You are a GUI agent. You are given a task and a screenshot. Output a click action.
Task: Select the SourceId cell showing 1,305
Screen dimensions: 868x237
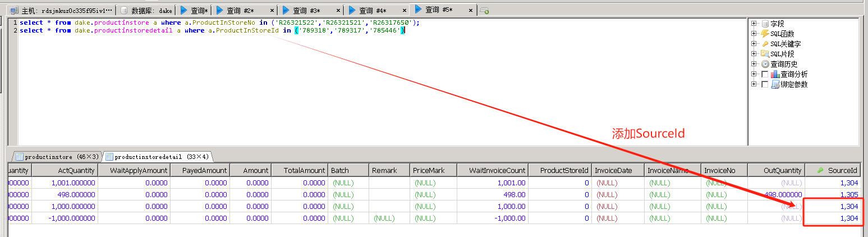(x=833, y=194)
